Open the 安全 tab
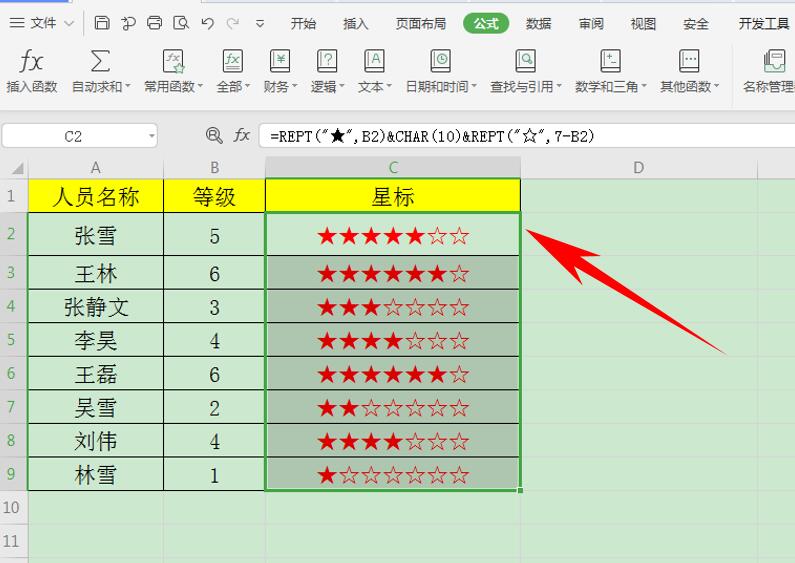795x563 pixels. 696,23
